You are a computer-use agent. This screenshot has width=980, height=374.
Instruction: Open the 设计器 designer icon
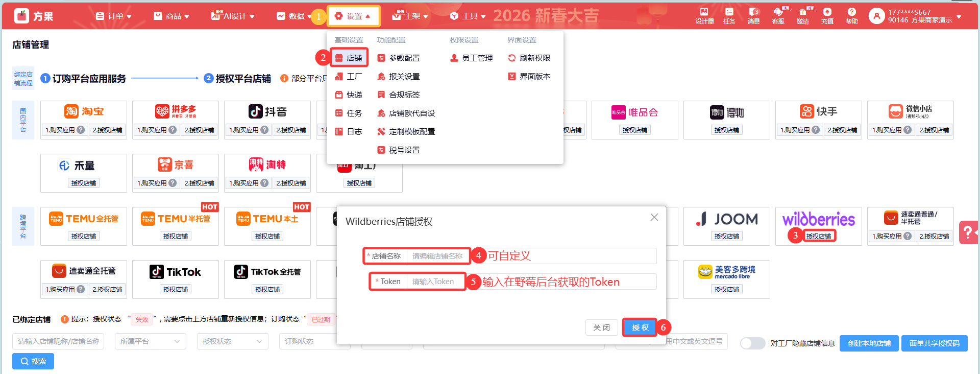click(704, 16)
